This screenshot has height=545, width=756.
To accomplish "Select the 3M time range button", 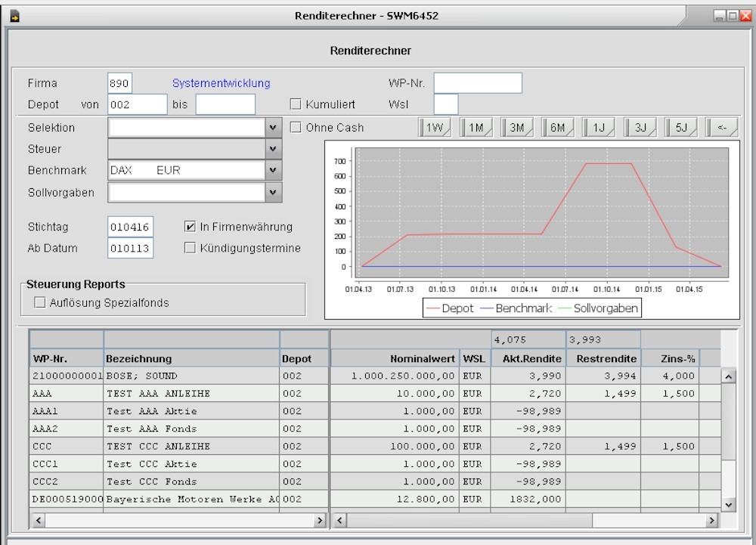I will 516,128.
